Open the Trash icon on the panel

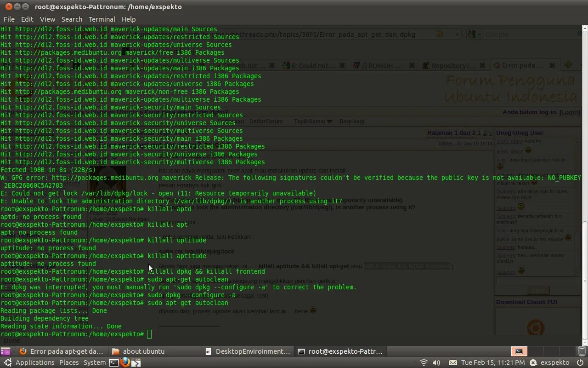click(x=581, y=351)
